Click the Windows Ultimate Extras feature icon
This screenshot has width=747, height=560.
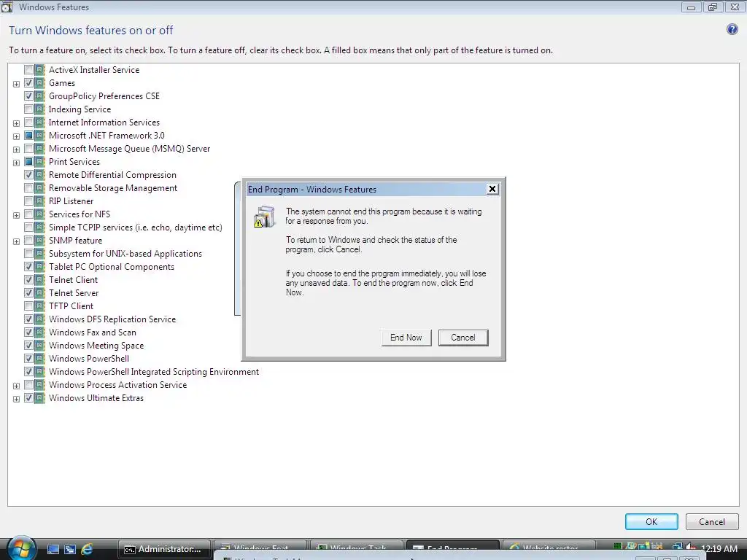(x=40, y=398)
